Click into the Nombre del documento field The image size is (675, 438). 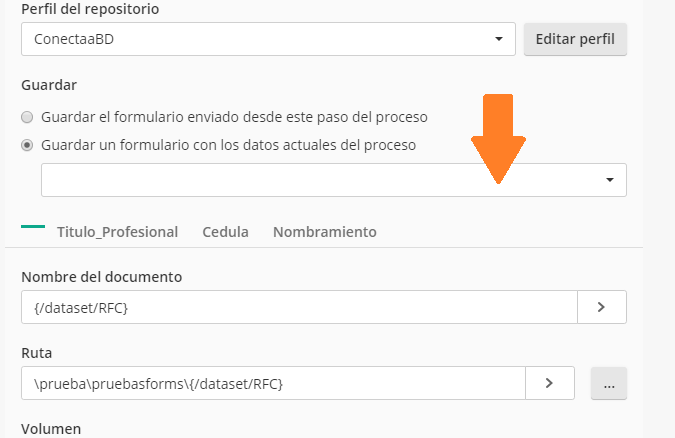click(x=299, y=307)
